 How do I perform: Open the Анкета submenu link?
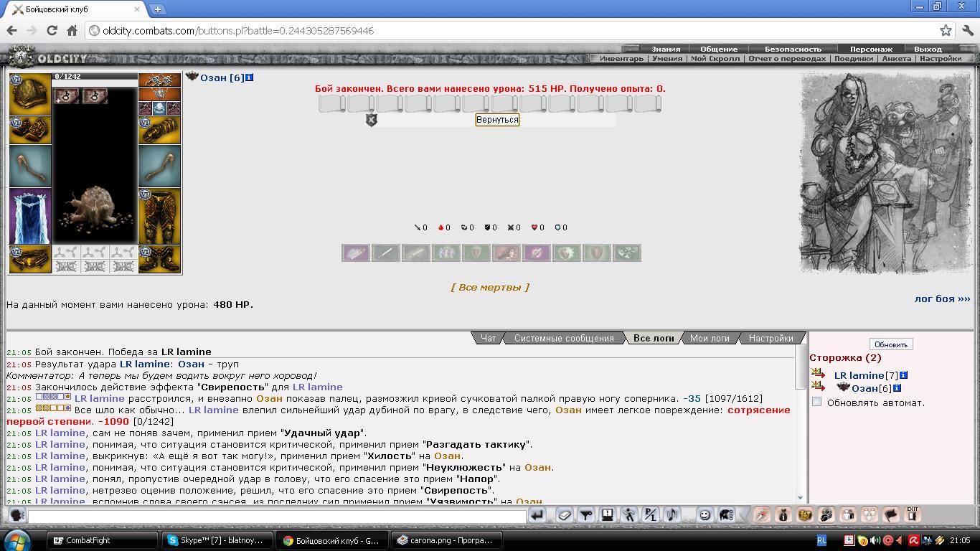click(x=896, y=59)
